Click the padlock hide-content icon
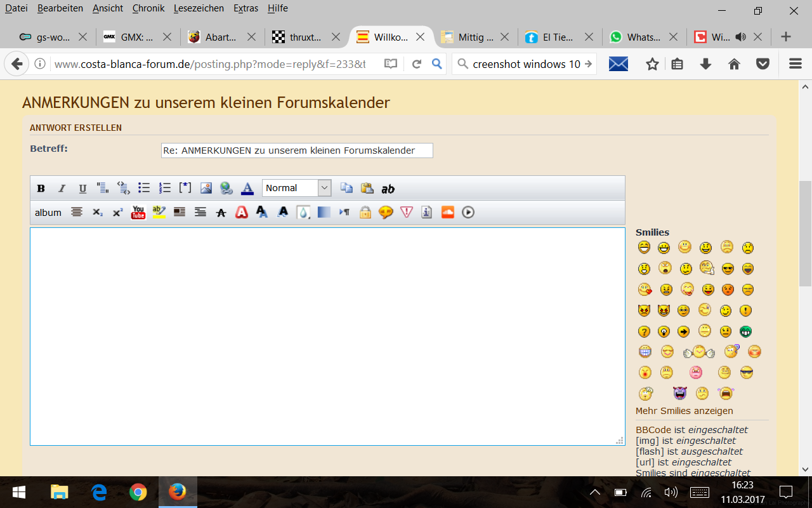 (365, 212)
